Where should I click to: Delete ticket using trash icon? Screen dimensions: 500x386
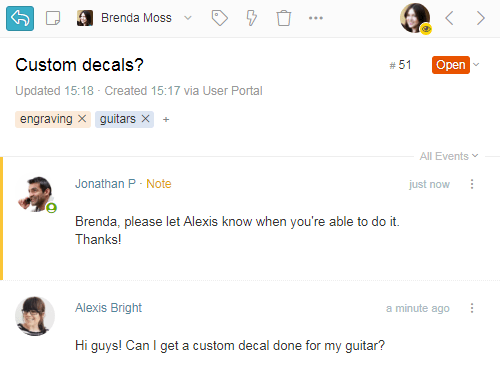(284, 18)
